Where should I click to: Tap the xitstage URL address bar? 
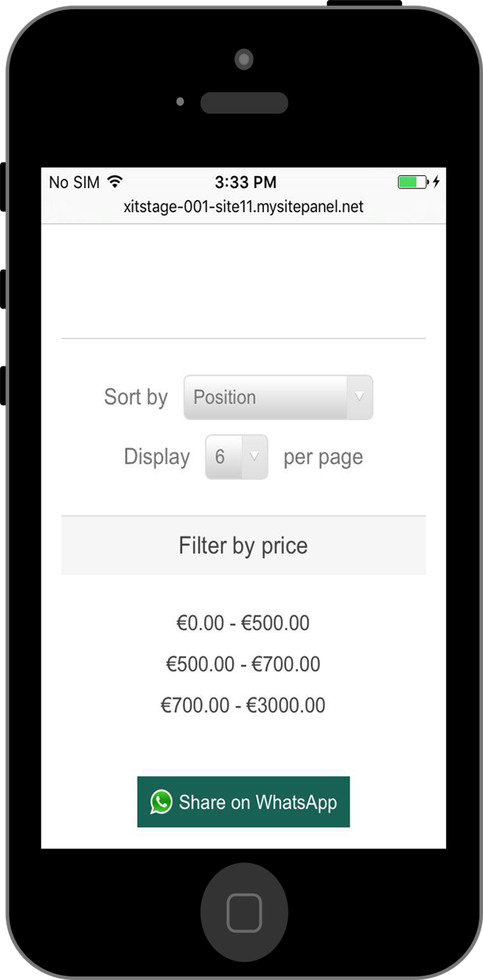coord(243,207)
